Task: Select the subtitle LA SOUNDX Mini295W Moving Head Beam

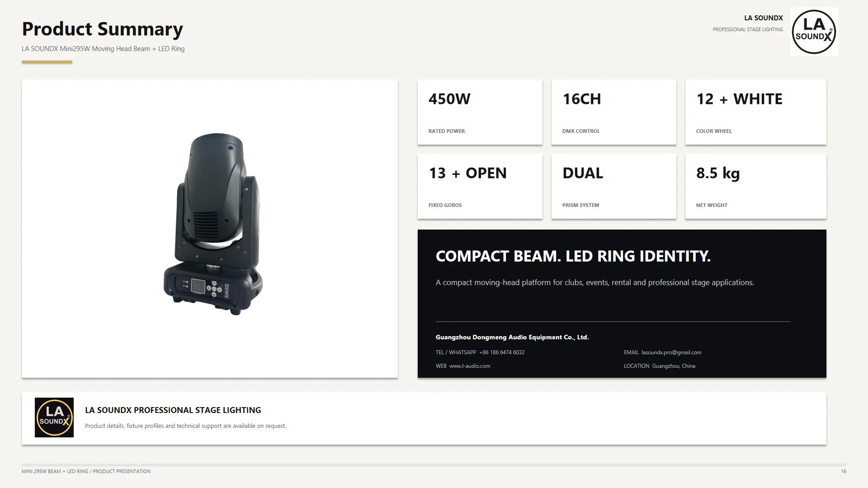Action: [103, 49]
